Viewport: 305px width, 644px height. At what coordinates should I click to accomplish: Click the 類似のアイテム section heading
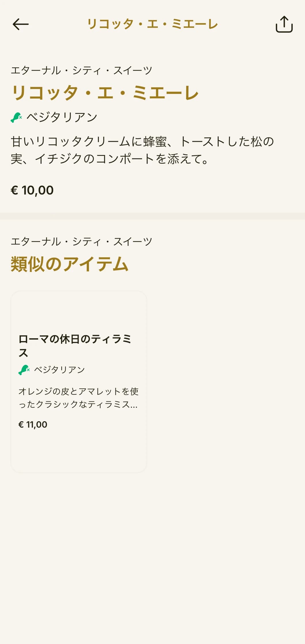tap(69, 264)
